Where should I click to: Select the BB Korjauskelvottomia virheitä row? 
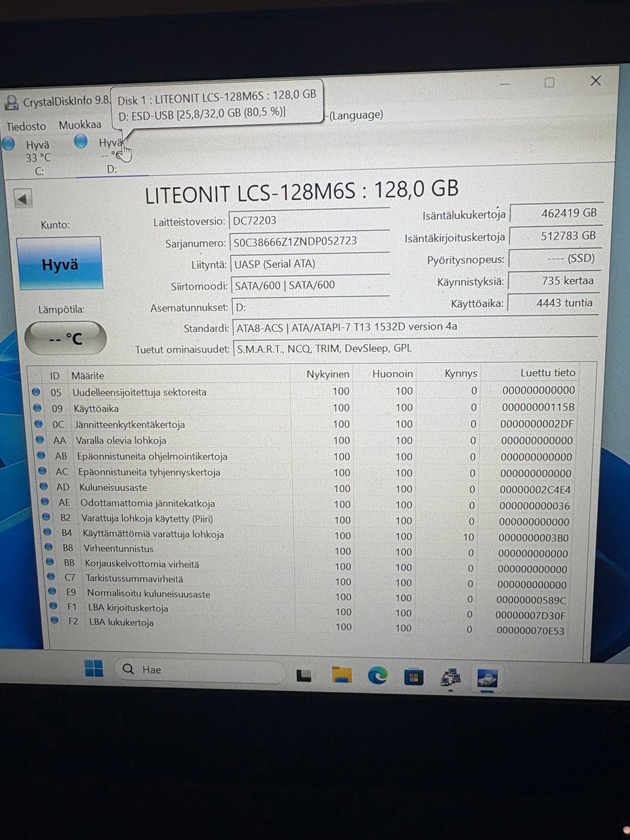[310, 566]
